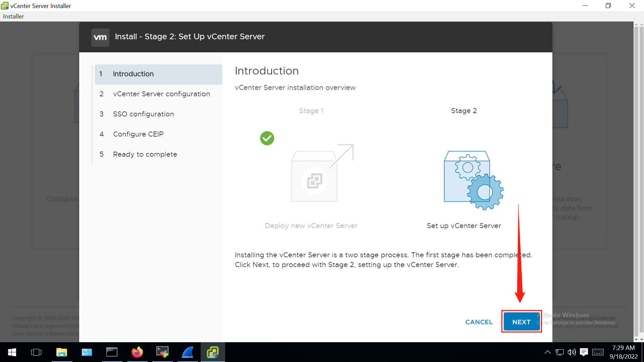This screenshot has height=362, width=644.
Task: Minimize the vCenter Server Installer window
Action: click(x=585, y=6)
